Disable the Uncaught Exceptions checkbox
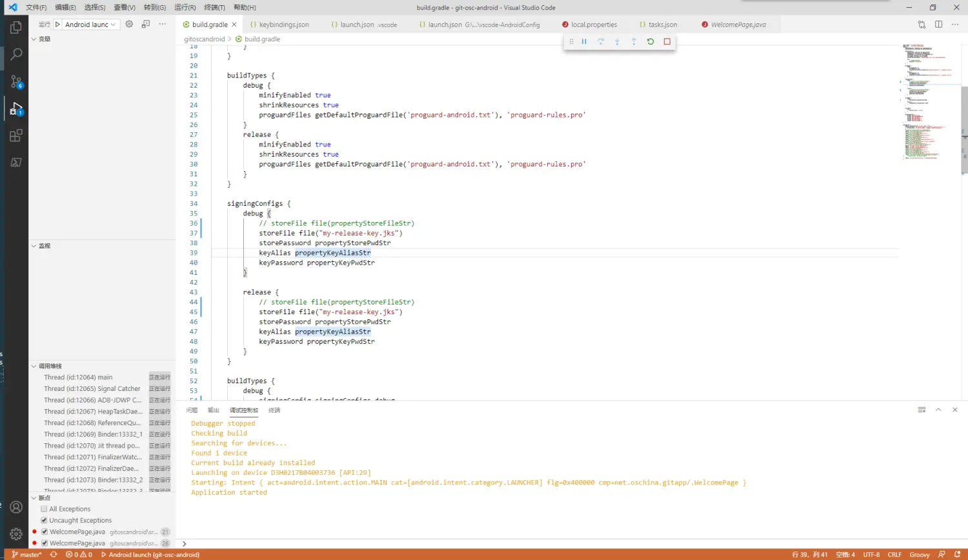Image resolution: width=968 pixels, height=560 pixels. 44,521
